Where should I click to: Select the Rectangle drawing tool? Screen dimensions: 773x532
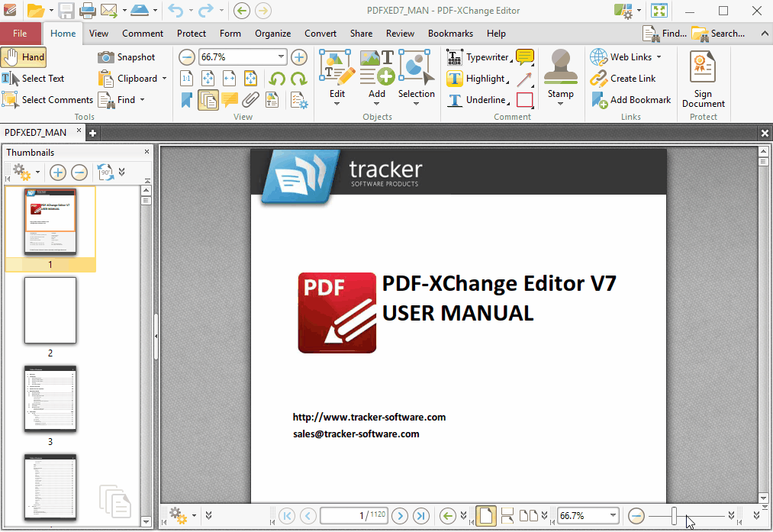tap(524, 100)
